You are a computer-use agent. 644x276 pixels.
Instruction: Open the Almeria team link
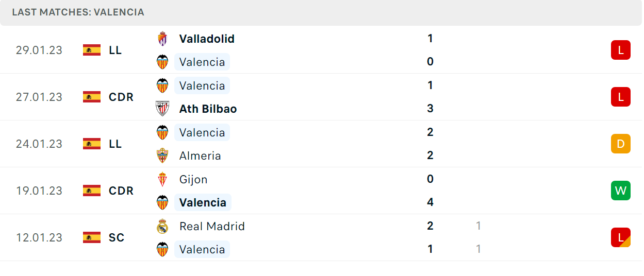(x=200, y=156)
